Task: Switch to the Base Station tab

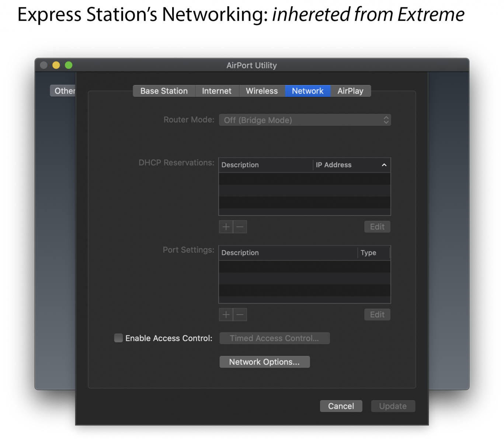Action: pos(164,91)
